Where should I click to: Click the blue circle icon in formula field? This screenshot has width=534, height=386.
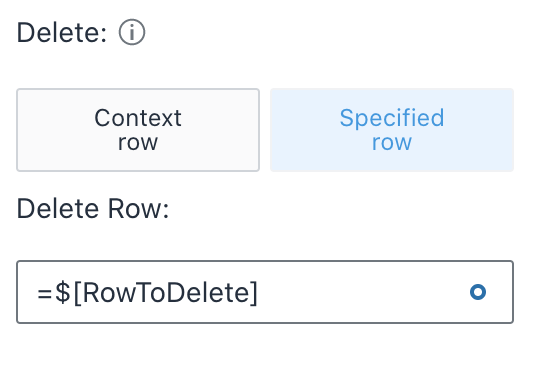(478, 292)
